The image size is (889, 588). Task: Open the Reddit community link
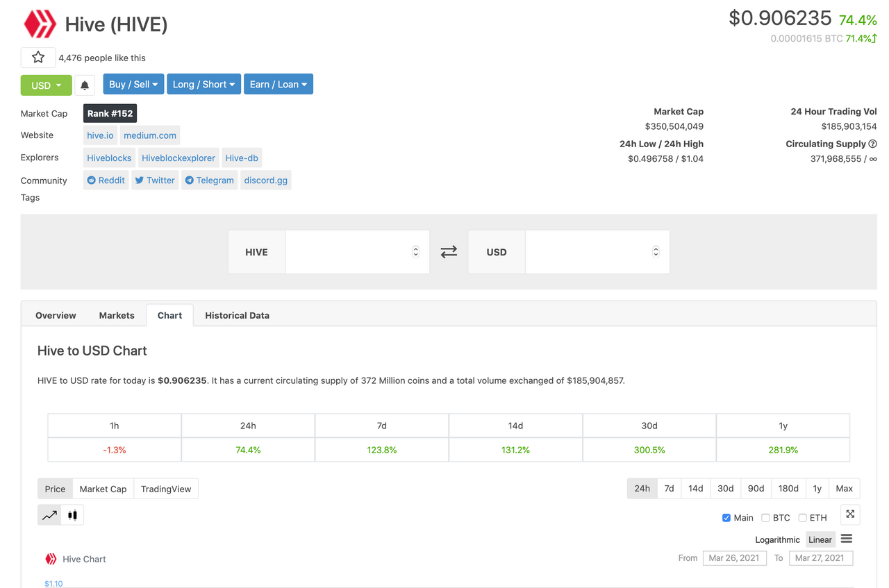[106, 180]
